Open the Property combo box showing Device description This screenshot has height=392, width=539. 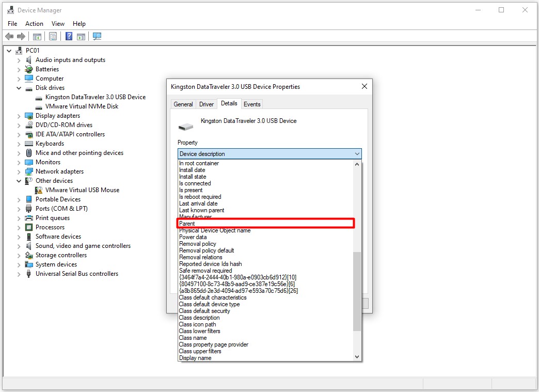pyautogui.click(x=269, y=154)
